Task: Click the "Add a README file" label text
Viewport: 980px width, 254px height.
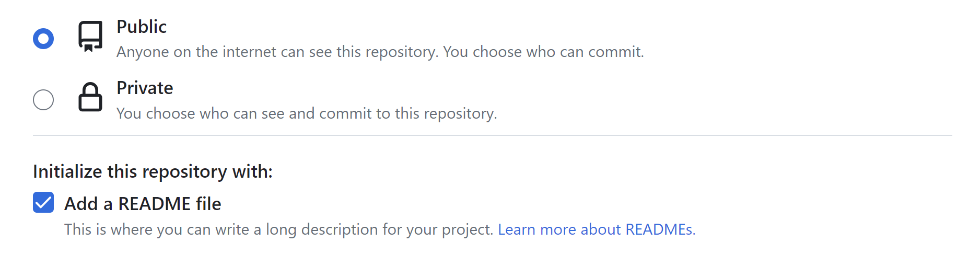Action: tap(143, 204)
